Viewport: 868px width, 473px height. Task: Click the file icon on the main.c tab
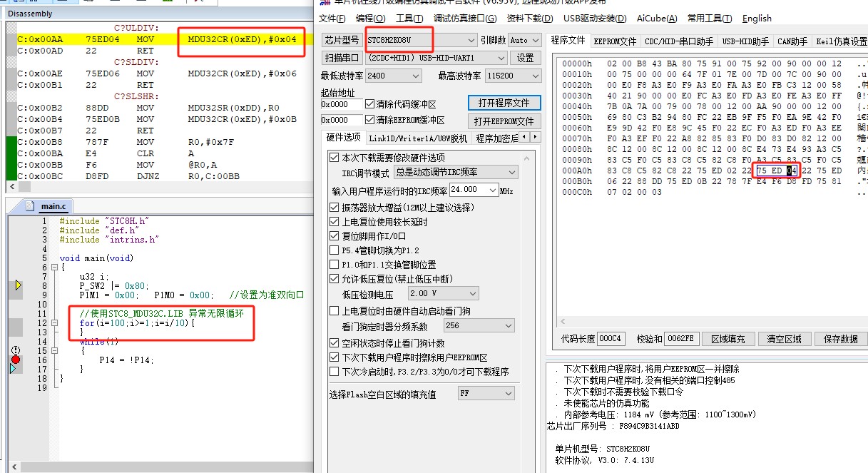[30, 205]
